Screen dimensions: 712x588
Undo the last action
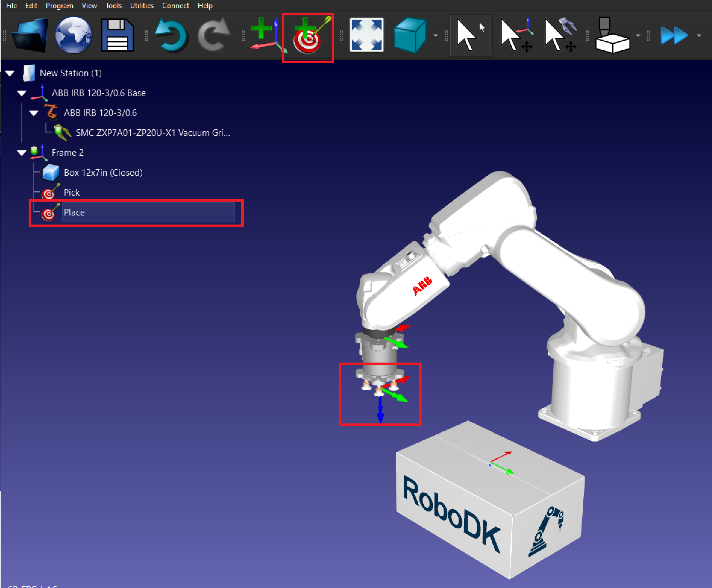(172, 35)
